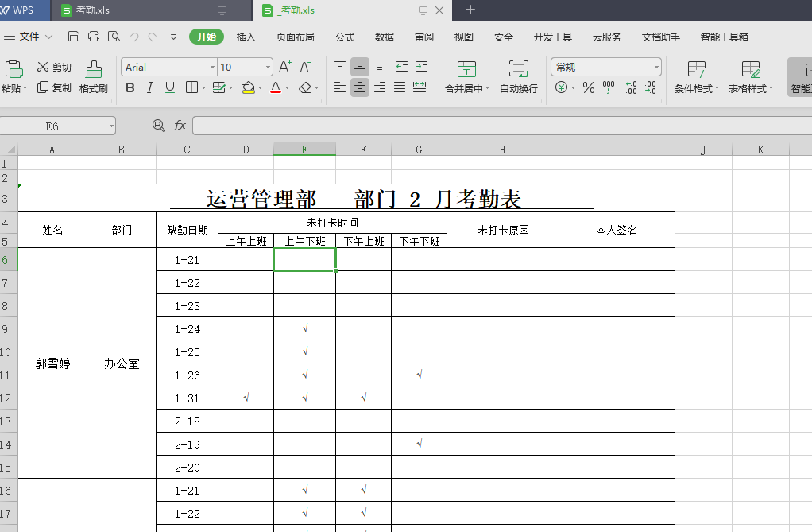Open the Name Box dropdown showing E6
The height and width of the screenshot is (532, 812).
click(x=110, y=126)
